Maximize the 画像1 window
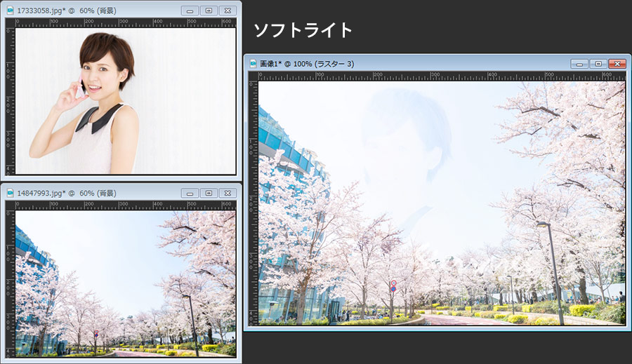632x364 pixels. click(598, 63)
